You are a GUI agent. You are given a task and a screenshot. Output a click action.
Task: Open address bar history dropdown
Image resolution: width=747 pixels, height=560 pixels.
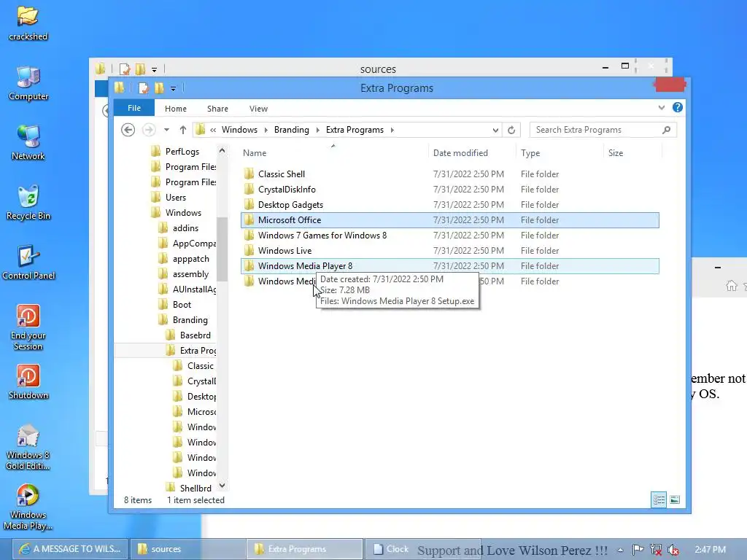[x=495, y=130]
